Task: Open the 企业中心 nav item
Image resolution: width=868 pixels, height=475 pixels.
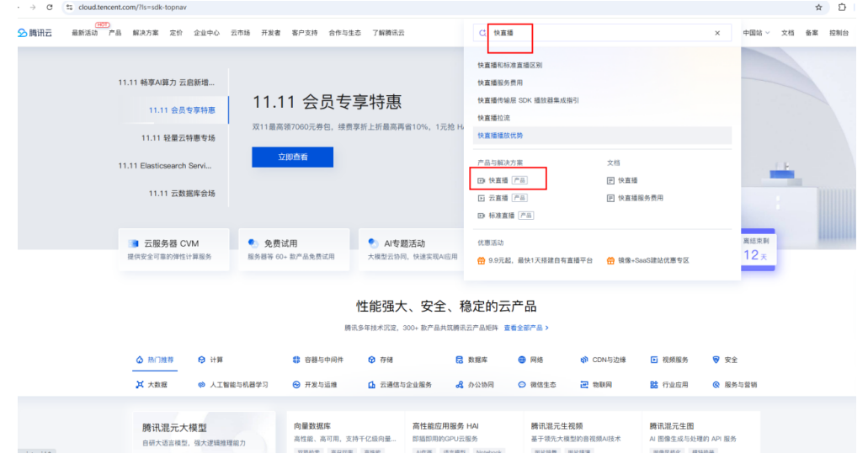Action: coord(206,33)
